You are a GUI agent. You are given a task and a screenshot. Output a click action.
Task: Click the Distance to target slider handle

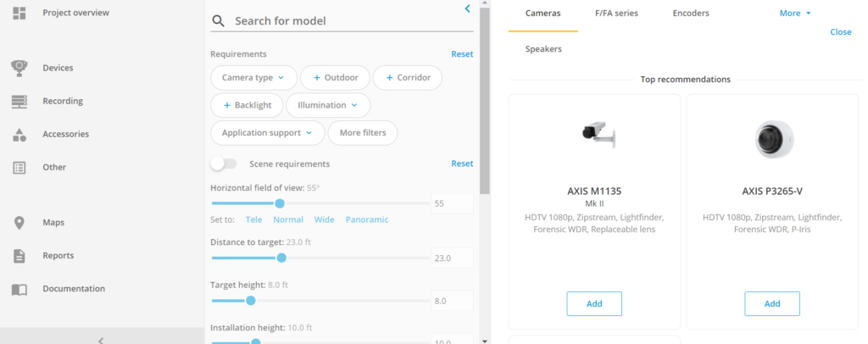tap(281, 258)
